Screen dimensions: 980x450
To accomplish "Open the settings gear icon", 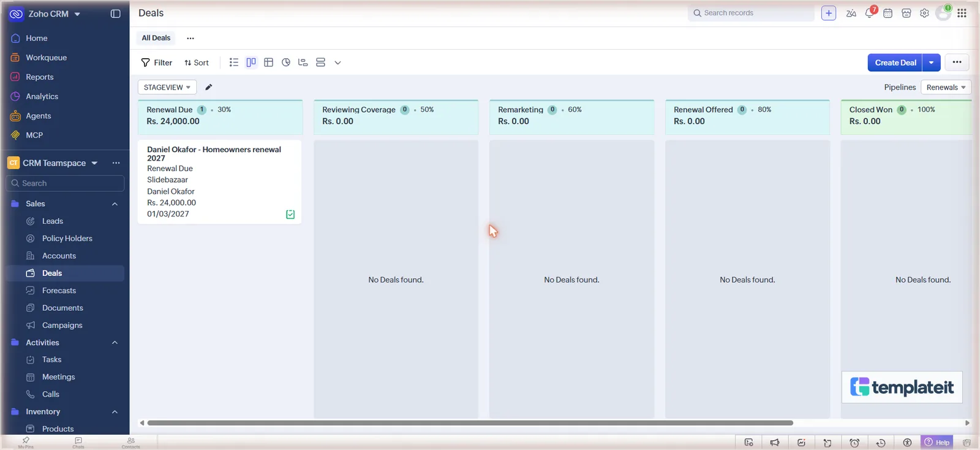I will (924, 13).
